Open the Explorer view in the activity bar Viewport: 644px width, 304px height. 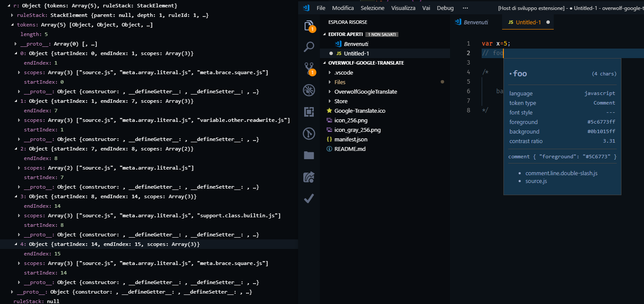(x=309, y=26)
